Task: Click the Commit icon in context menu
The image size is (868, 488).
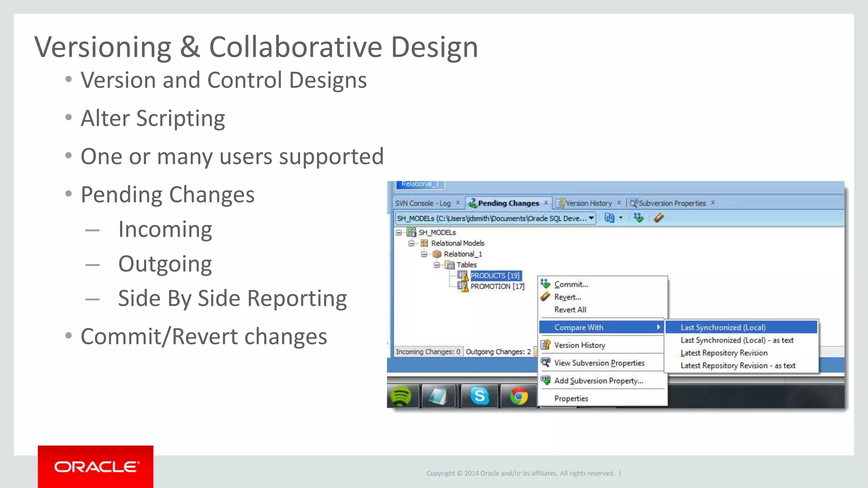Action: click(545, 283)
